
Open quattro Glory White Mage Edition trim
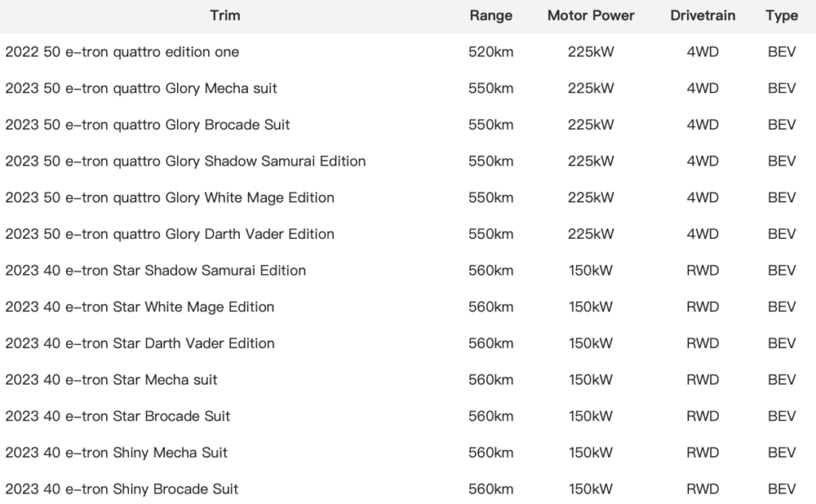click(x=170, y=197)
